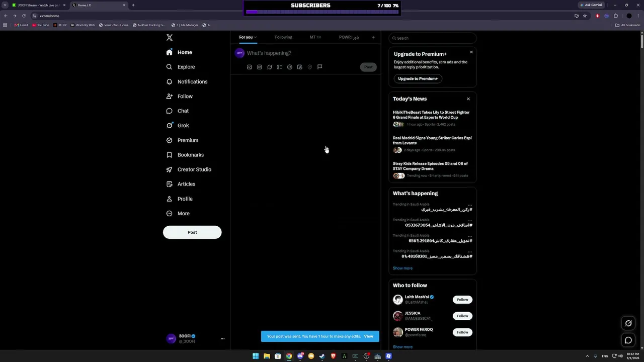Insert a GIF into the post
The image size is (644, 362).
(260, 67)
